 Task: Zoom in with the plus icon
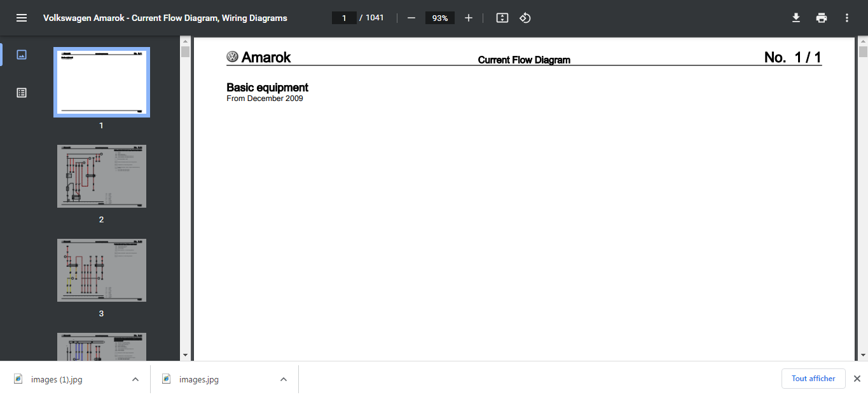pyautogui.click(x=469, y=18)
